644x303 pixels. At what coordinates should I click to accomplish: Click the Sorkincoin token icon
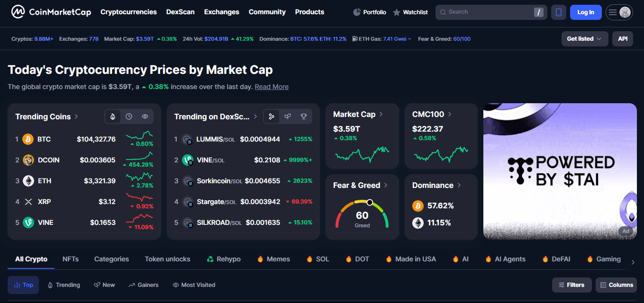(x=188, y=181)
